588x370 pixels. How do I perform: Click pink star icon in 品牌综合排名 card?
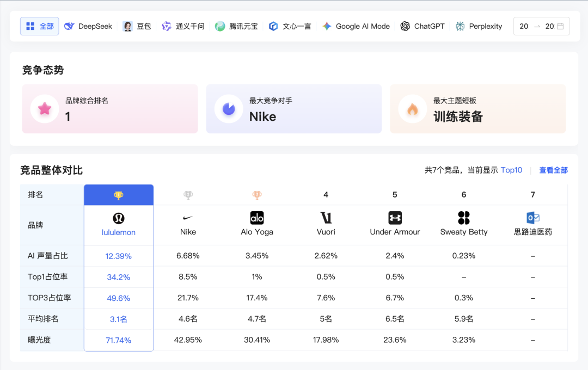[x=45, y=109]
